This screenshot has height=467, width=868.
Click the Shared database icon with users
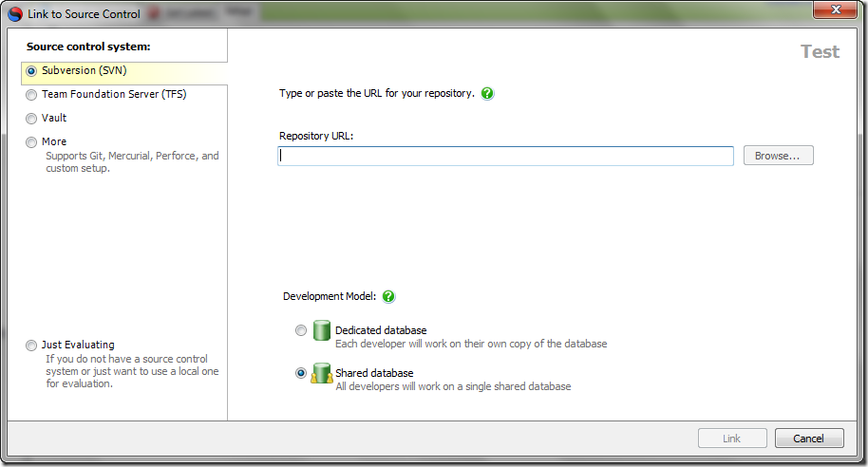tap(321, 373)
